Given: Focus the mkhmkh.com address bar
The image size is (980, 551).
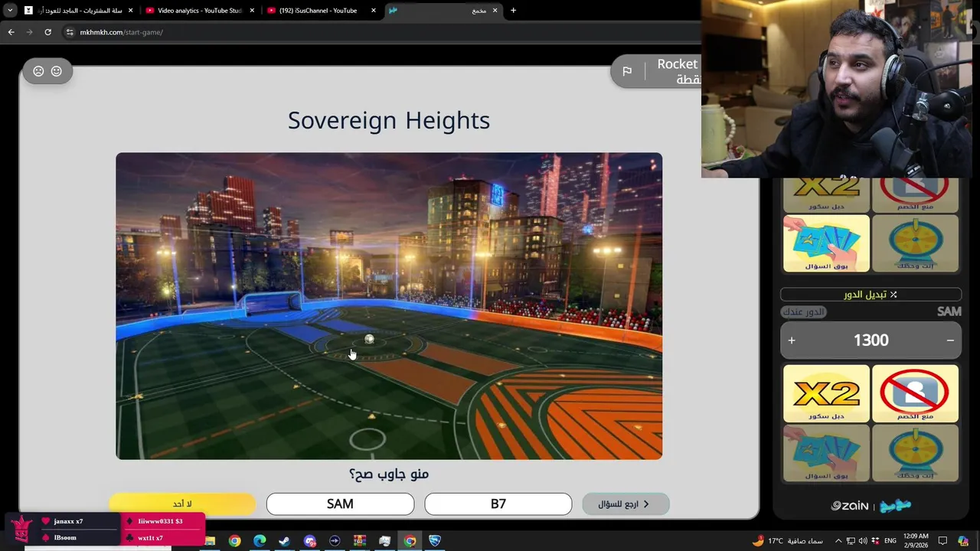Looking at the screenshot, I should pyautogui.click(x=383, y=32).
